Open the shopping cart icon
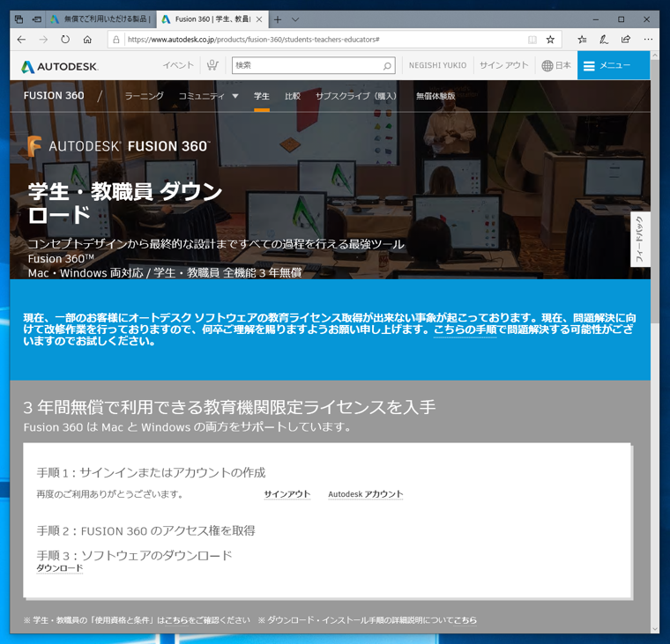 click(x=212, y=65)
